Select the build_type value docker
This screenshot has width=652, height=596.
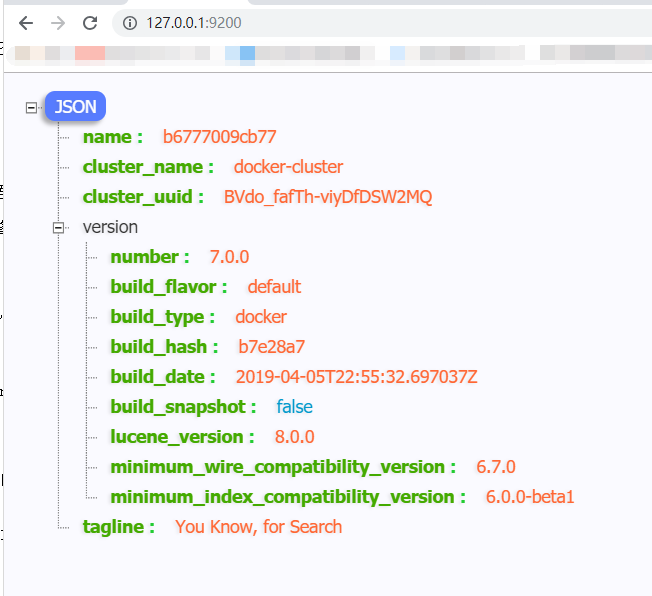pos(261,317)
